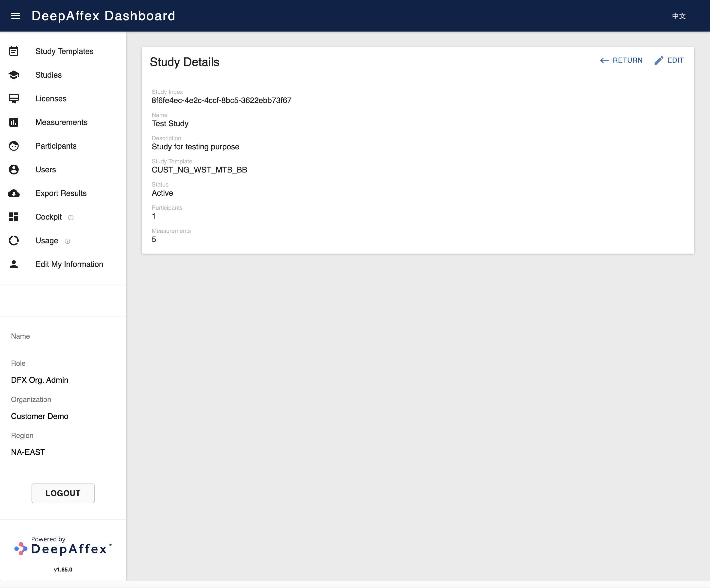Click the Participants count 1
The image size is (710, 588).
pyautogui.click(x=154, y=216)
